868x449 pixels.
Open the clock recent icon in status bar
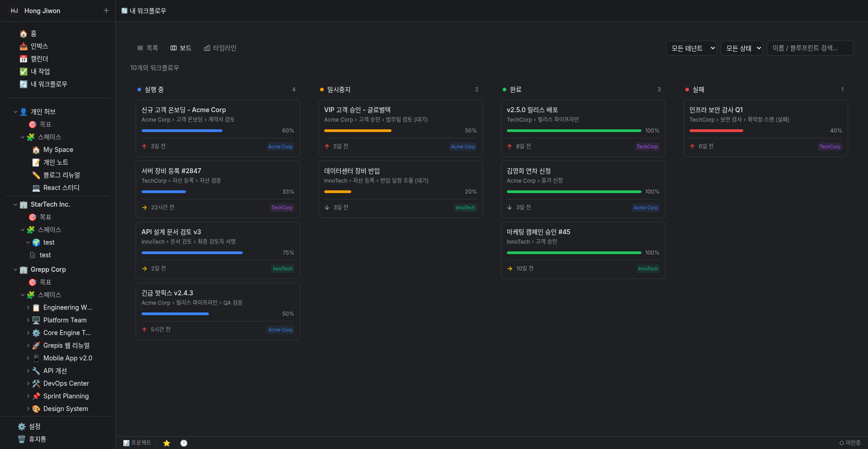coord(184,443)
